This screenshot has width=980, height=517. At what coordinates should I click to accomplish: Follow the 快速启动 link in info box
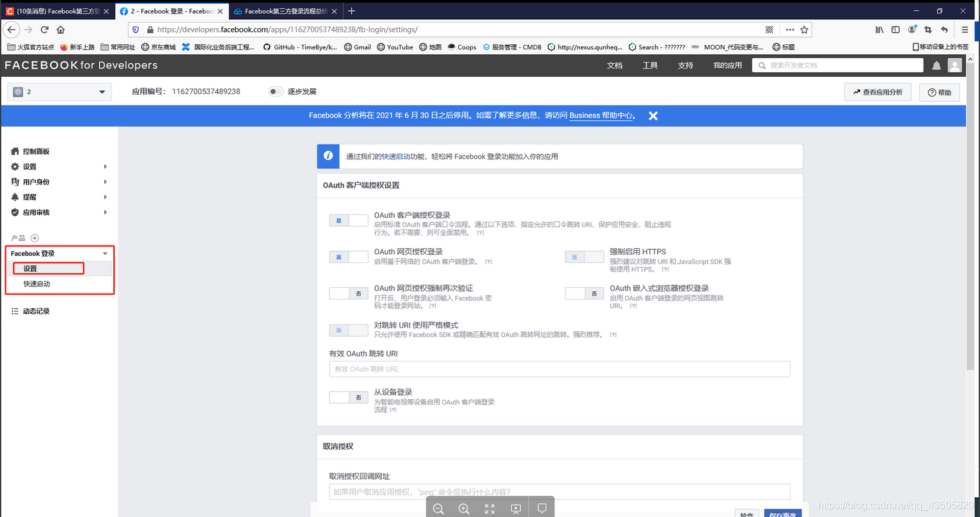[x=396, y=156]
